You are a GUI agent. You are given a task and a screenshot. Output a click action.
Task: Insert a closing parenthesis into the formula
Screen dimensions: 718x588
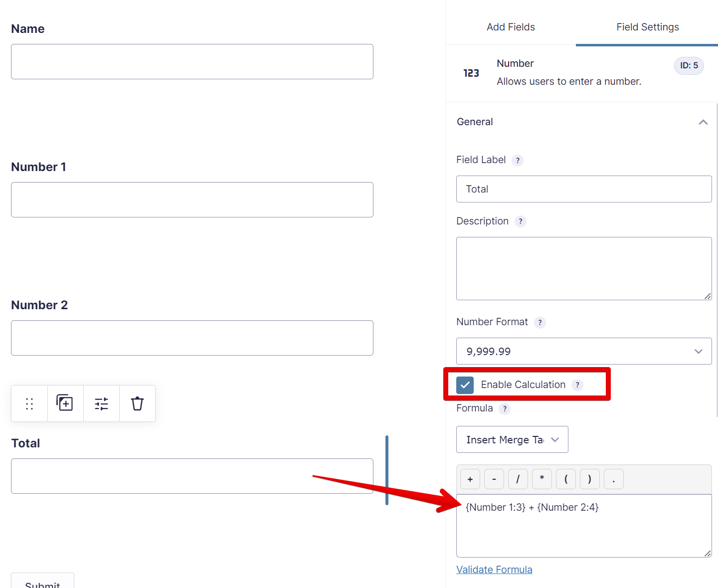[590, 479]
